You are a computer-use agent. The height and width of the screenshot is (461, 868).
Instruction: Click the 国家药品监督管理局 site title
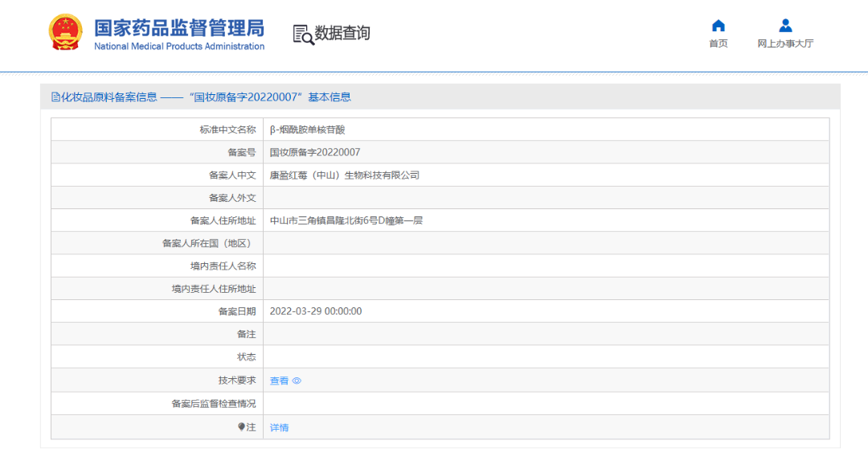coord(179,27)
